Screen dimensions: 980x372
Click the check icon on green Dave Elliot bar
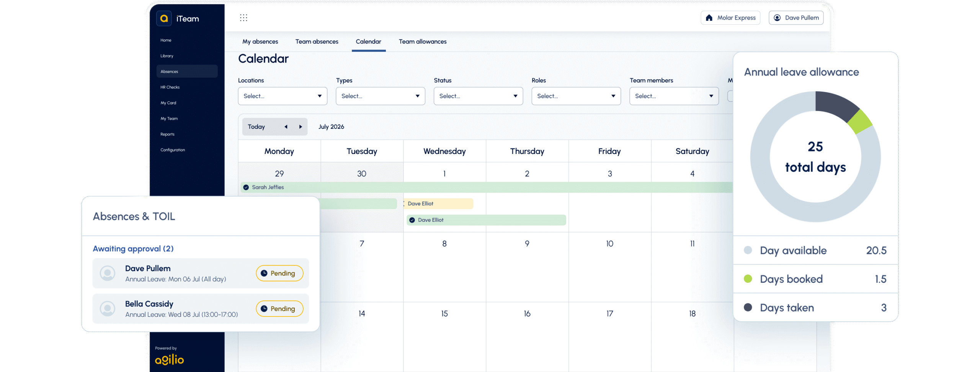[412, 220]
